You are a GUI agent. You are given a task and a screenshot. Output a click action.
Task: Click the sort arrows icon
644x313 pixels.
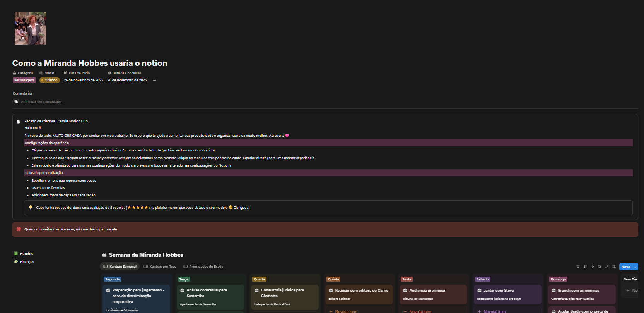(x=585, y=267)
